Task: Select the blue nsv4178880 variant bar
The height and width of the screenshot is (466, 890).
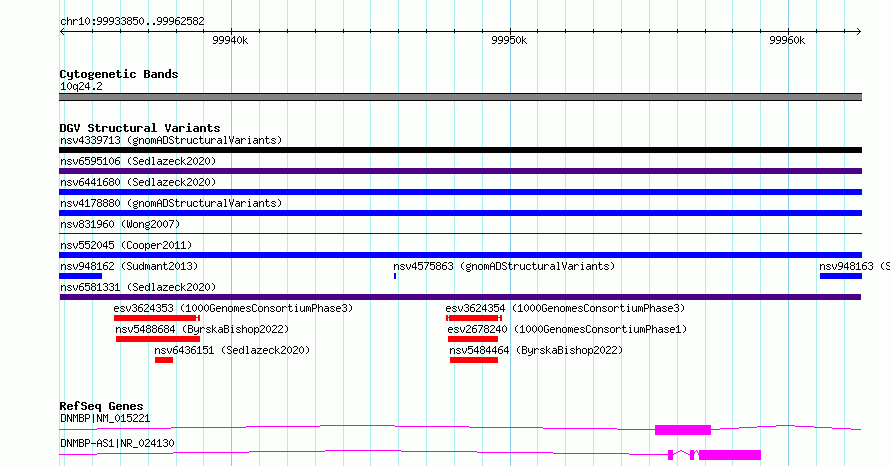Action: coord(460,213)
